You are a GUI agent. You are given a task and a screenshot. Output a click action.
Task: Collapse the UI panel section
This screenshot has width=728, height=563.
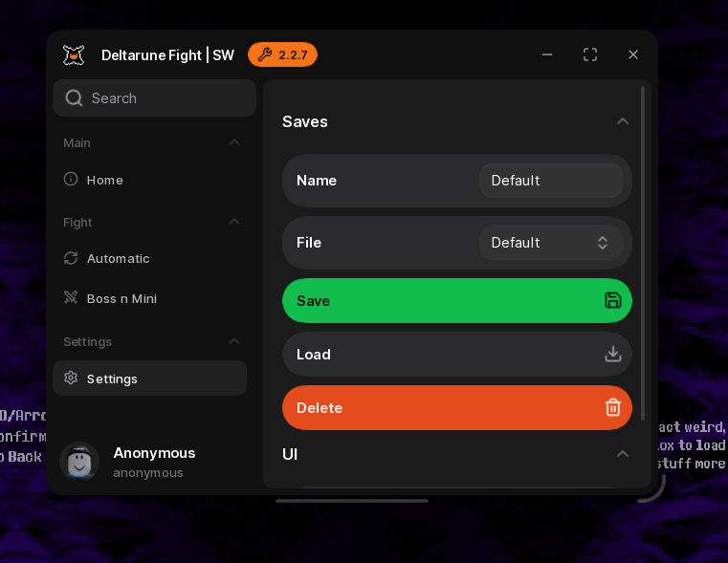coord(623,454)
